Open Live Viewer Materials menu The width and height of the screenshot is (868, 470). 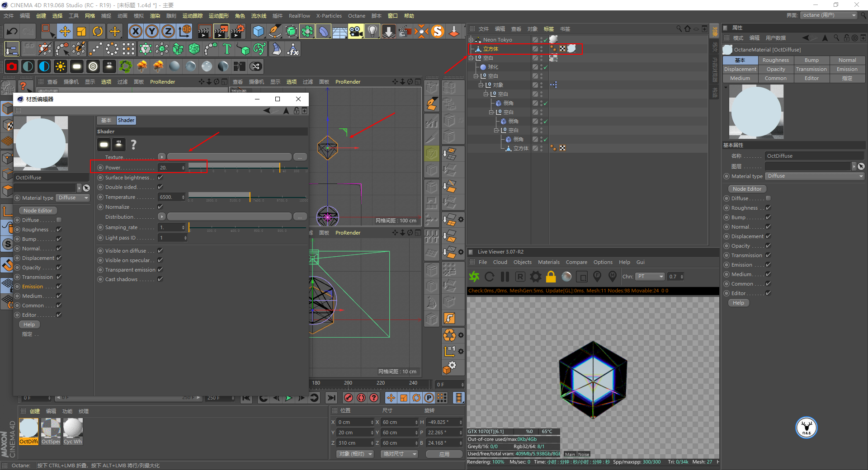[549, 262]
